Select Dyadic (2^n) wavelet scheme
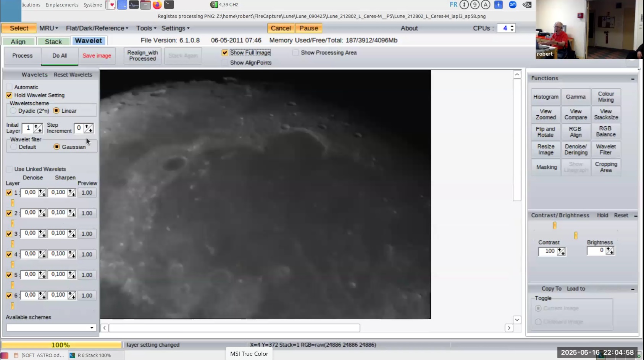The image size is (644, 360). (13, 111)
